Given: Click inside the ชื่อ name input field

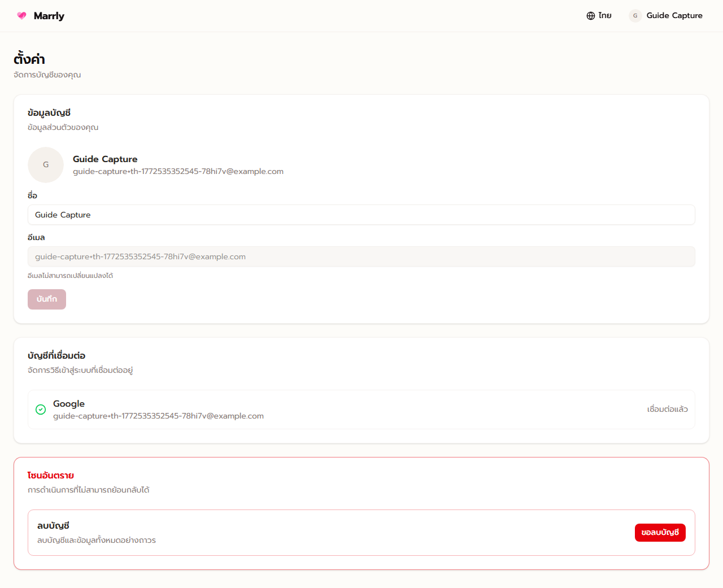Looking at the screenshot, I should point(361,215).
